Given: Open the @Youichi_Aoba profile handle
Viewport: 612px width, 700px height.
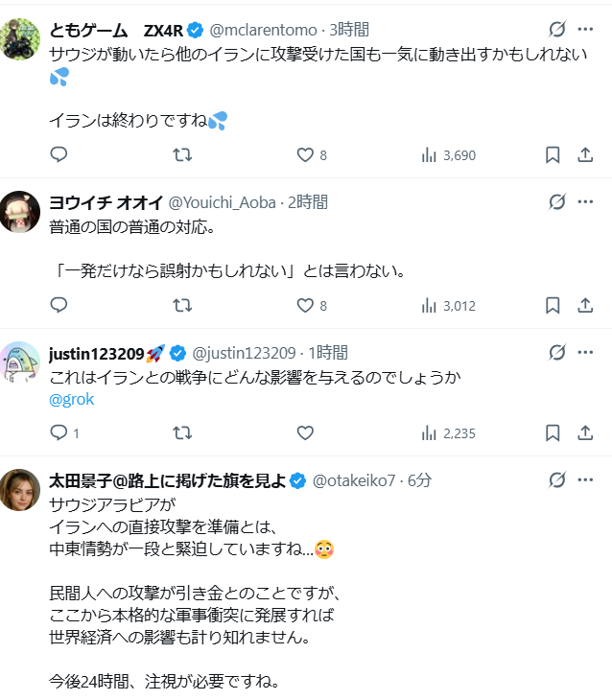Looking at the screenshot, I should click(222, 202).
